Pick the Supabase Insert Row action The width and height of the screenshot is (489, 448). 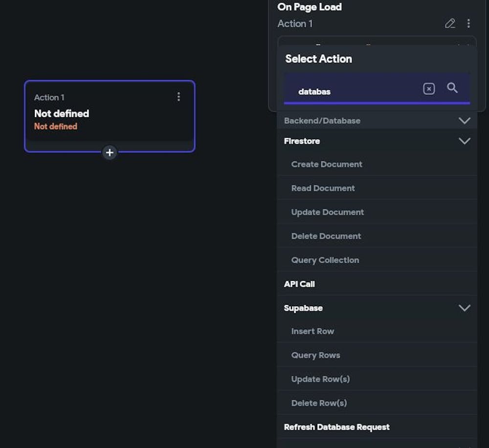click(312, 331)
